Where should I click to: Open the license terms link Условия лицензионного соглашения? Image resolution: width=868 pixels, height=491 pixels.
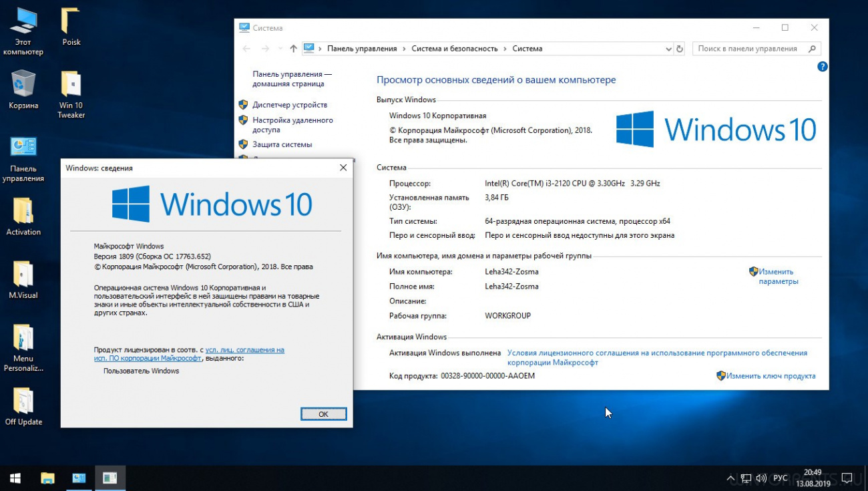(x=657, y=357)
